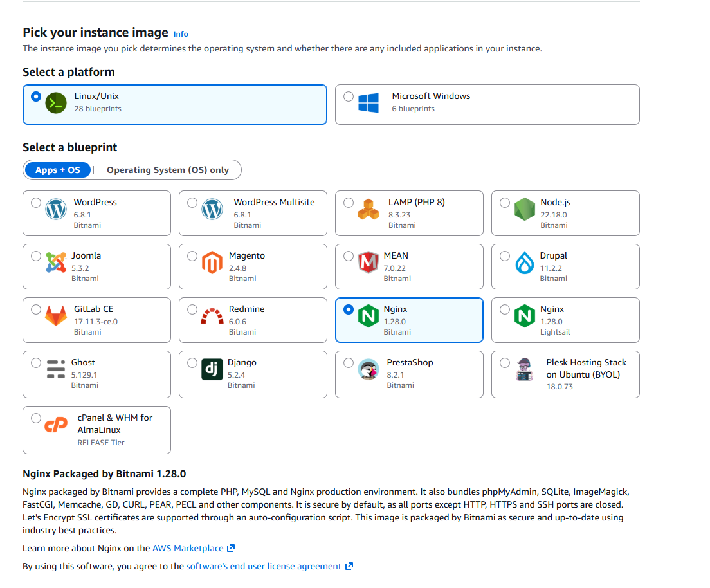710x588 pixels.
Task: Select the Microsoft Windows radio button
Action: (x=348, y=96)
